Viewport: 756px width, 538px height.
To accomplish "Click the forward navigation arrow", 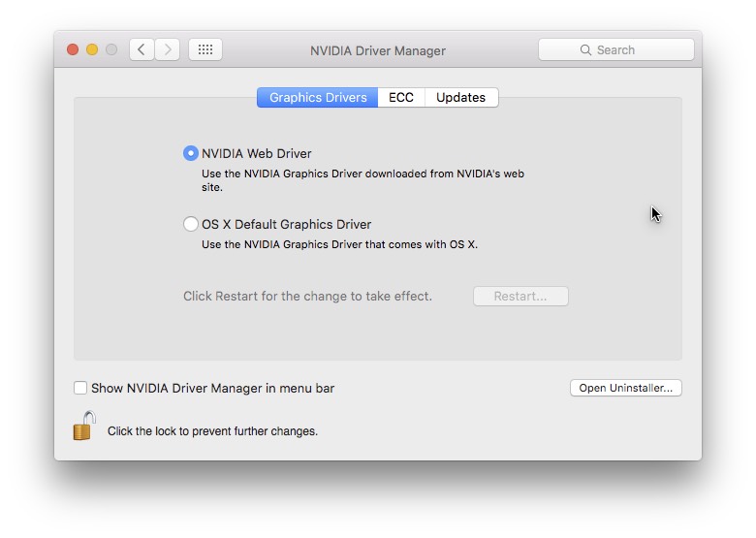I will point(168,49).
